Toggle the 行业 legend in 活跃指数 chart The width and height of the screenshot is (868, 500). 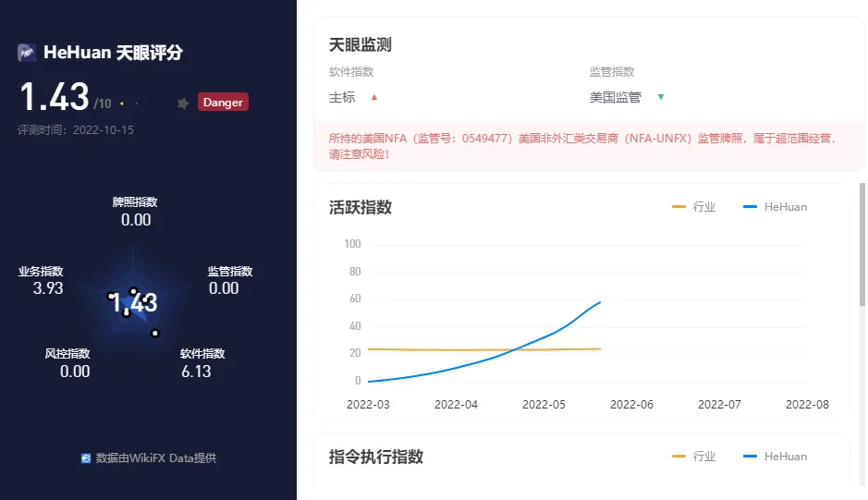tap(693, 206)
